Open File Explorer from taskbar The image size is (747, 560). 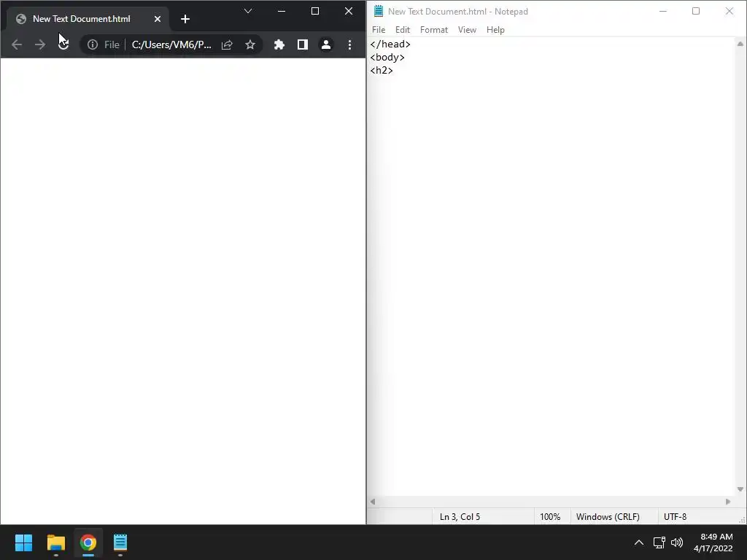pyautogui.click(x=55, y=542)
